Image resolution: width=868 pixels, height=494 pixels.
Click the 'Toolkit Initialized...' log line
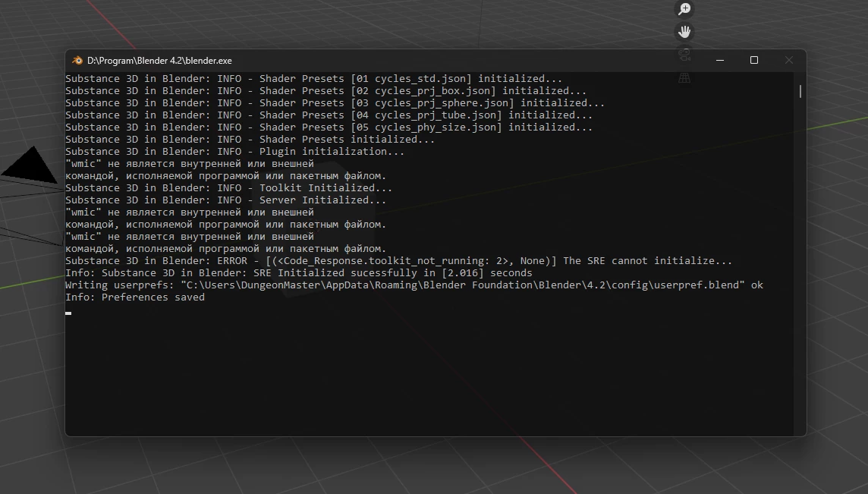point(228,187)
